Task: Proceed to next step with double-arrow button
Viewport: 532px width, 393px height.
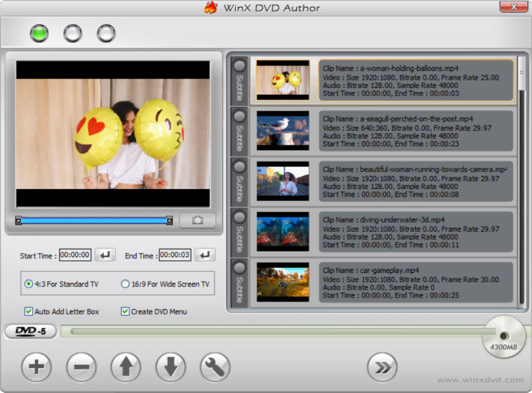Action: [x=382, y=367]
